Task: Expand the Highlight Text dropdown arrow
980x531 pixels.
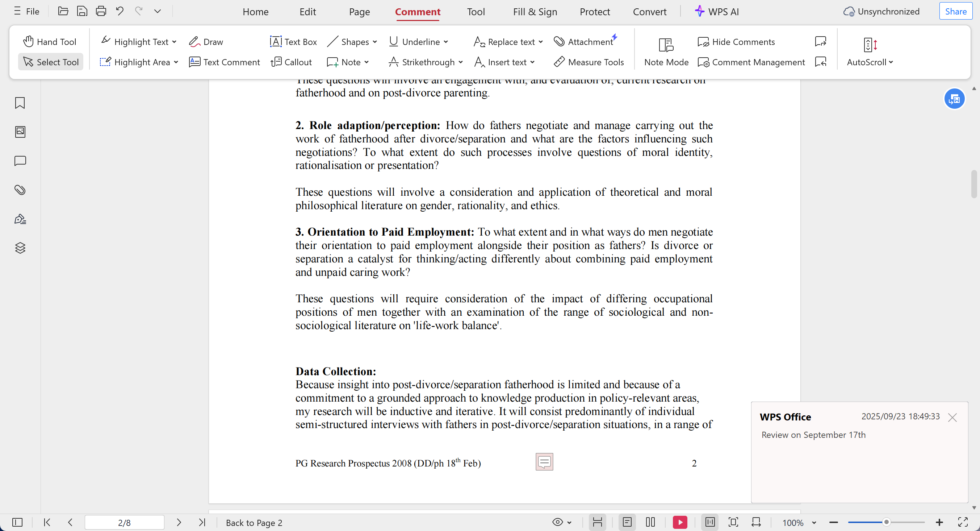Action: click(x=174, y=42)
